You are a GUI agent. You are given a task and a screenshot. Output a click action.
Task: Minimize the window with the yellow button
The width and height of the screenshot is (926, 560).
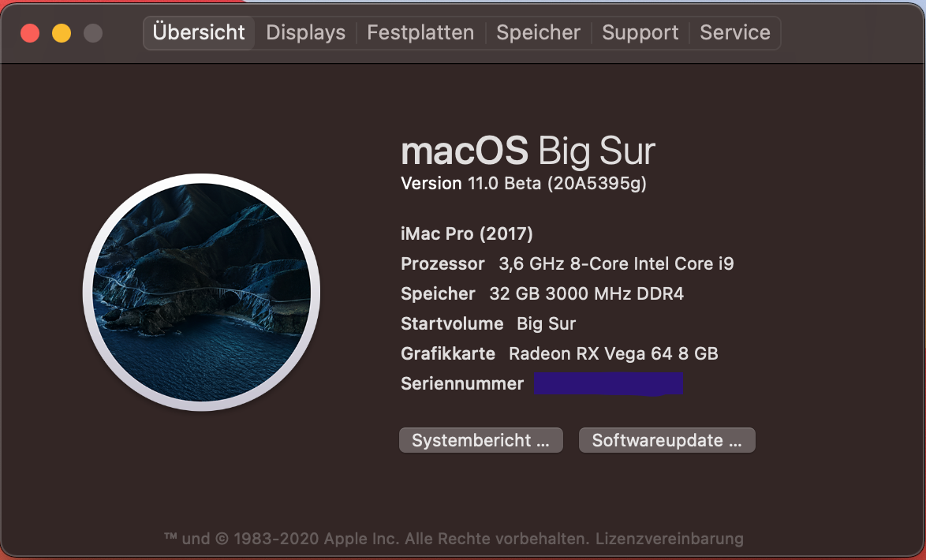[x=62, y=33]
